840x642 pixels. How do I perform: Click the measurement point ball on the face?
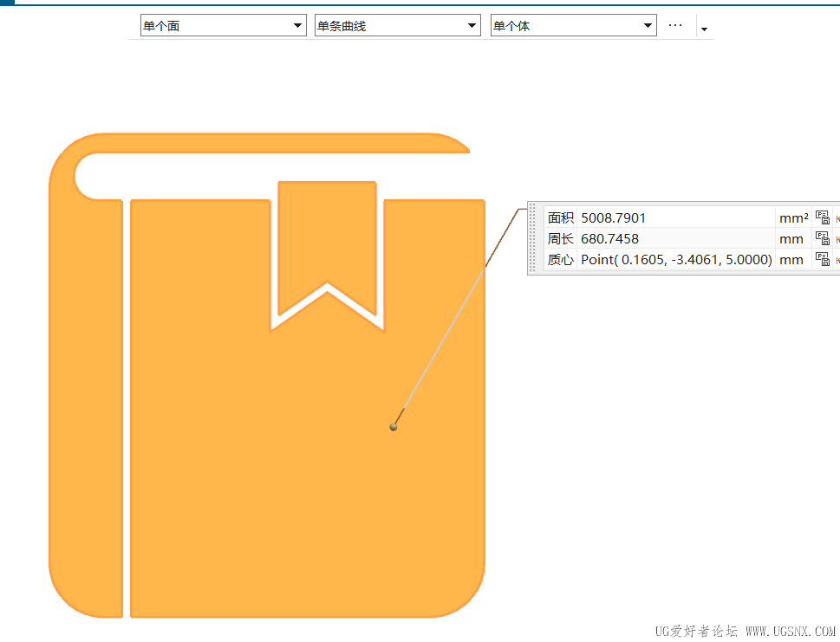(x=394, y=427)
